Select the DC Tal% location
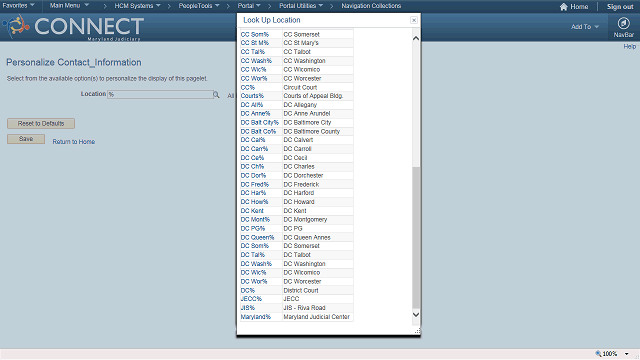 point(253,255)
